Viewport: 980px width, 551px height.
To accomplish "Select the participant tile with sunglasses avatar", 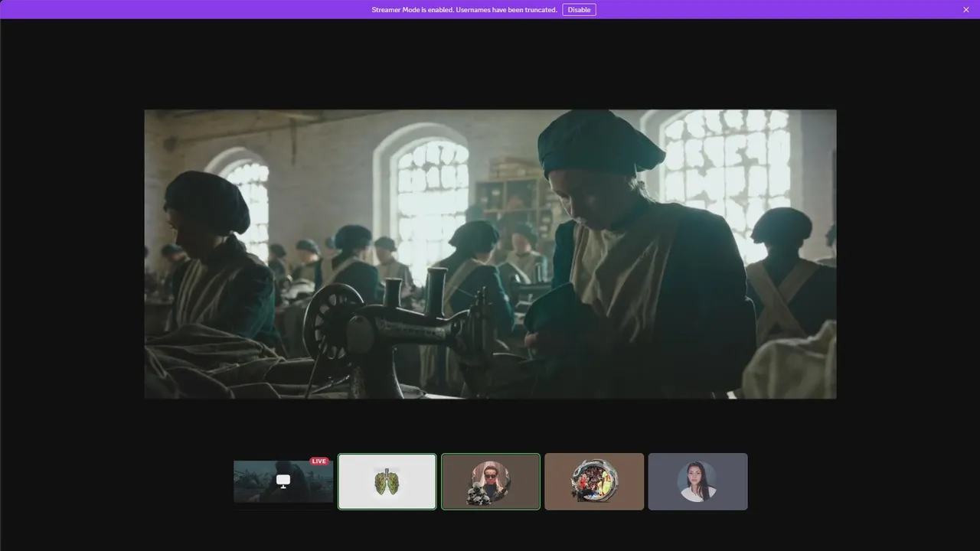I will point(491,481).
